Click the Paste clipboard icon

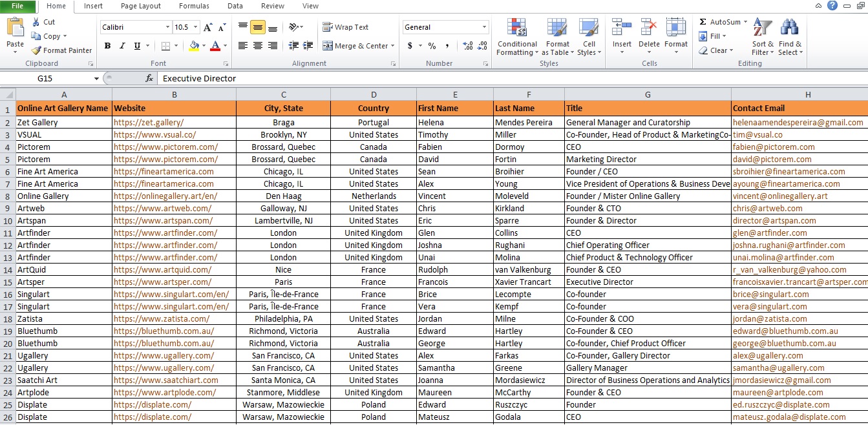pos(15,28)
